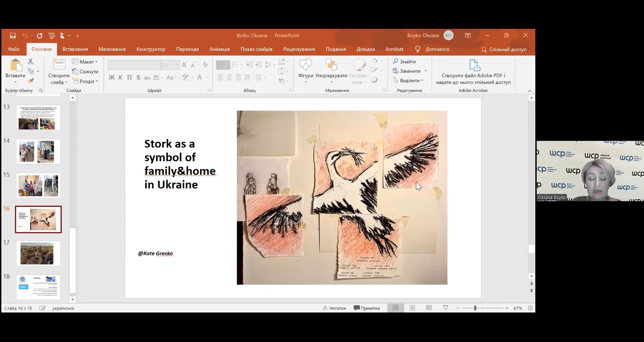Switch to the Конструктор tab
Viewport: 644px width, 342px height.
tap(151, 49)
